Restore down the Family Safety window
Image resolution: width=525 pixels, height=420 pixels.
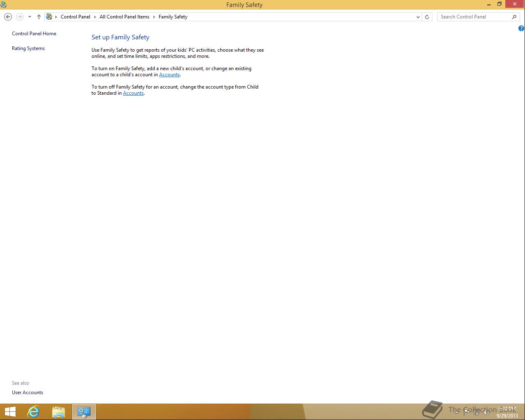[500, 4]
